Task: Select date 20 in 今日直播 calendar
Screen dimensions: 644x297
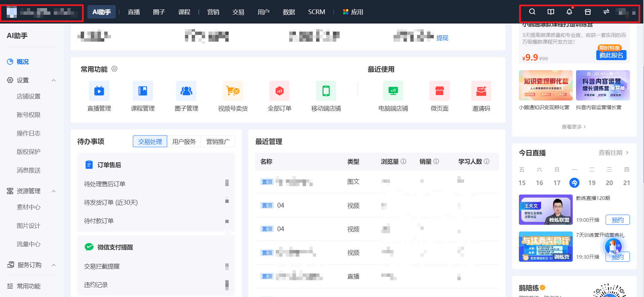Action: click(609, 183)
